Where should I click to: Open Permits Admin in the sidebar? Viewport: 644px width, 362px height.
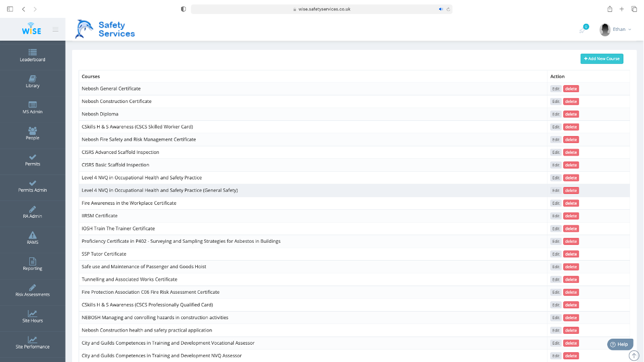pos(33,186)
